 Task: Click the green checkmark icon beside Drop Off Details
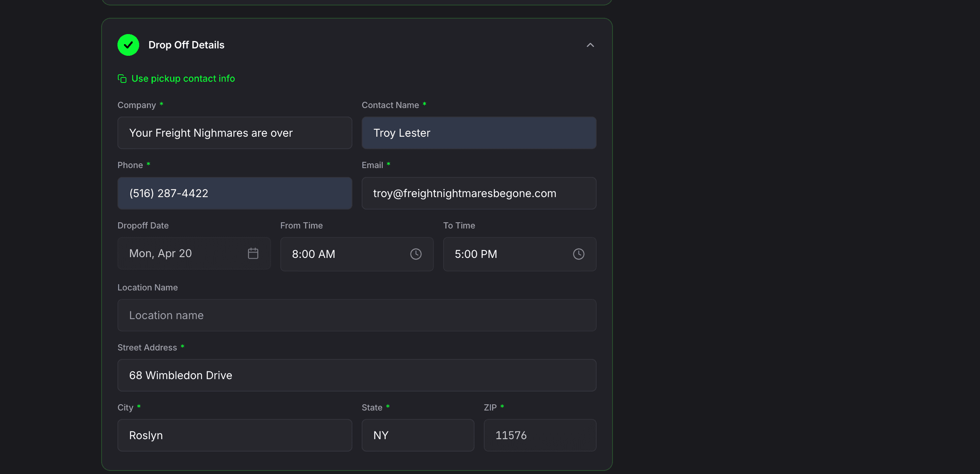[x=128, y=45]
